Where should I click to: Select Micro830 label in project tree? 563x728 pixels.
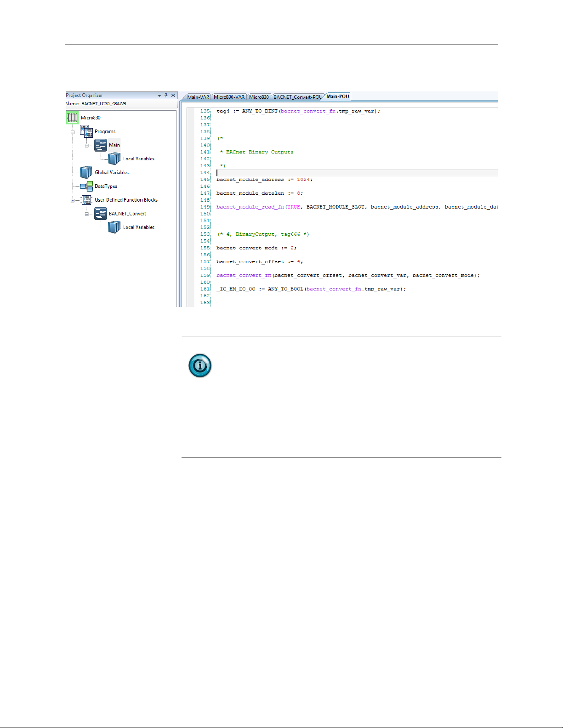pyautogui.click(x=91, y=118)
